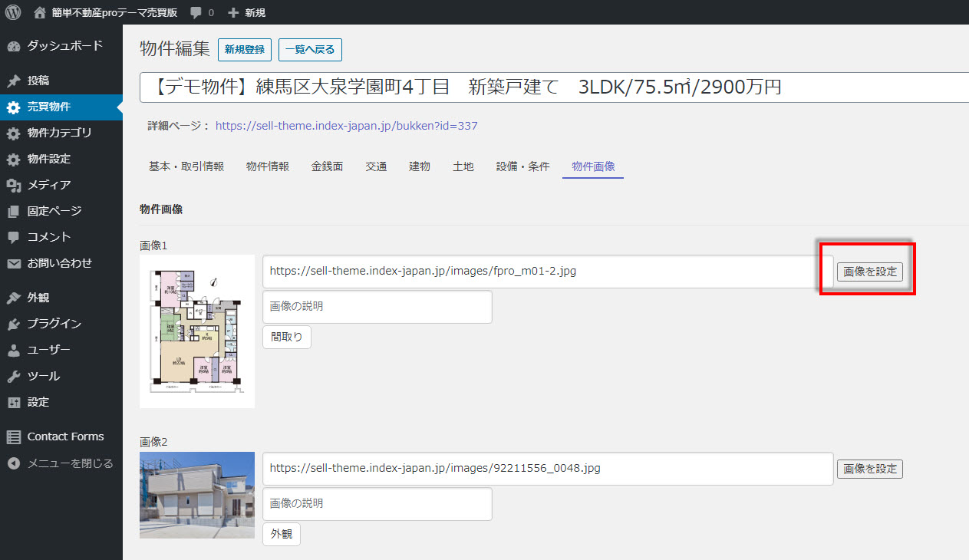Screen dimensions: 969x560
Task: Click the floor plan thumbnail of 画像1
Action: point(197,331)
